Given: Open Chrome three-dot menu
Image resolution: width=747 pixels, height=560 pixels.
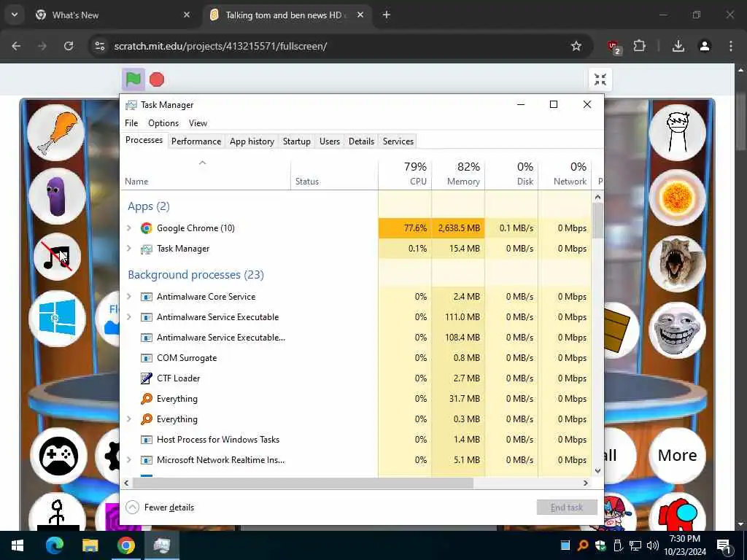Looking at the screenshot, I should pos(731,46).
